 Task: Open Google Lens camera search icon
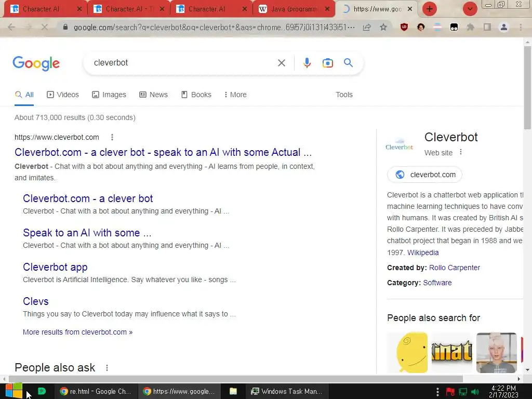coord(327,63)
